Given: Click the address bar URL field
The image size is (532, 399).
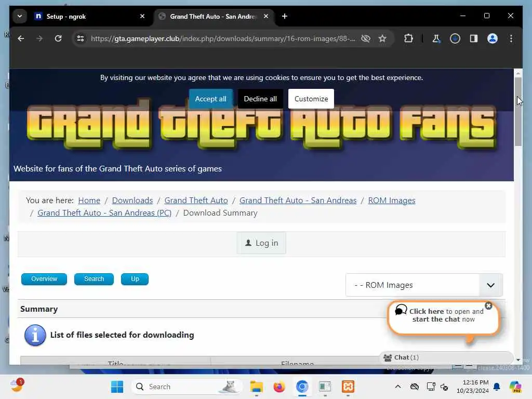Looking at the screenshot, I should 222,38.
